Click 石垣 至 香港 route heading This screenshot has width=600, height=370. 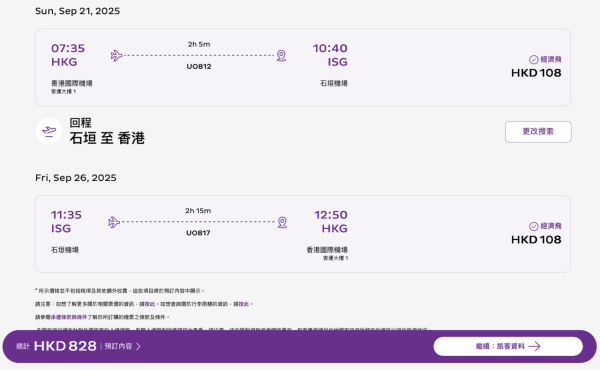[107, 138]
